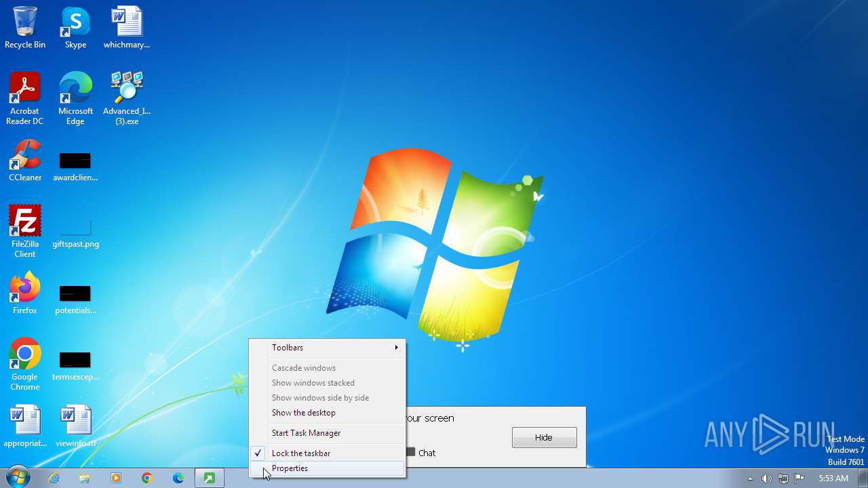Image resolution: width=868 pixels, height=488 pixels.
Task: Select the potentials file icon
Action: pyautogui.click(x=75, y=299)
